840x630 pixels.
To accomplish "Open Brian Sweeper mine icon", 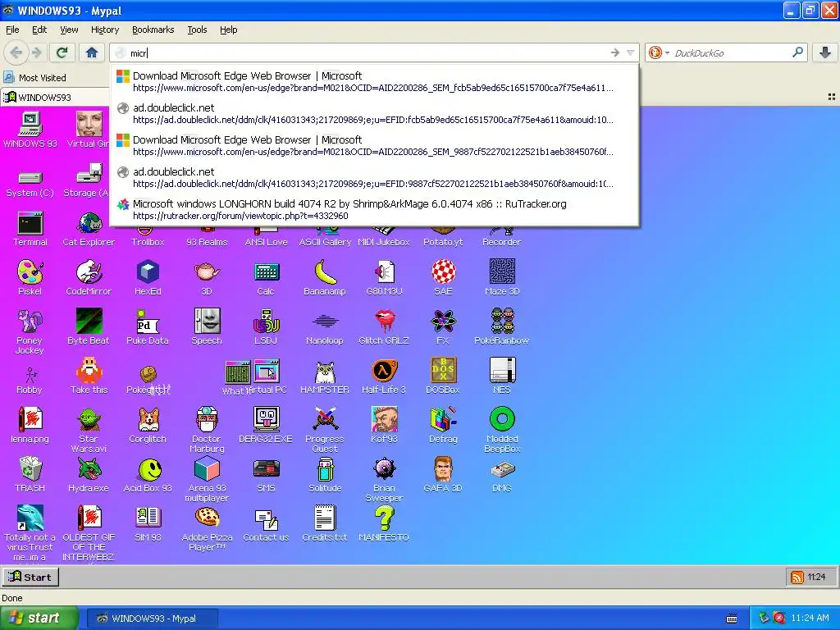I will coord(384,479).
